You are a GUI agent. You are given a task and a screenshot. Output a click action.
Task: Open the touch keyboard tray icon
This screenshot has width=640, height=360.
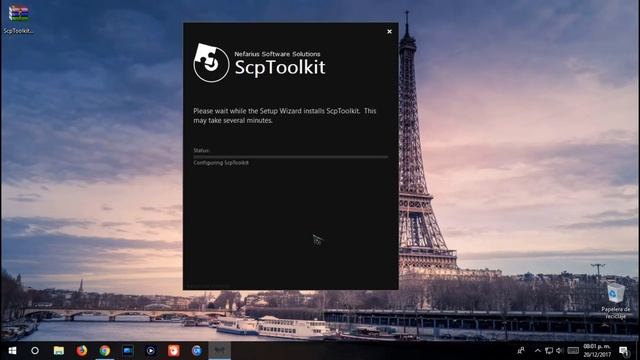pos(573,351)
